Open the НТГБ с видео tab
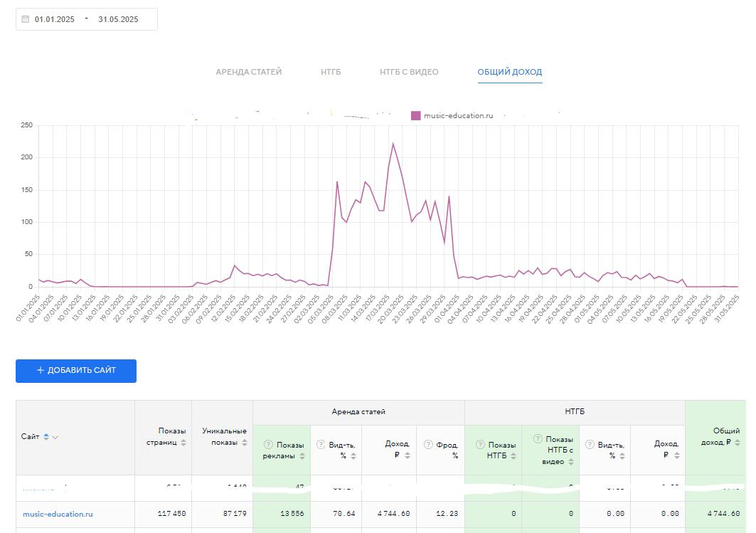The width and height of the screenshot is (756, 533). click(409, 72)
